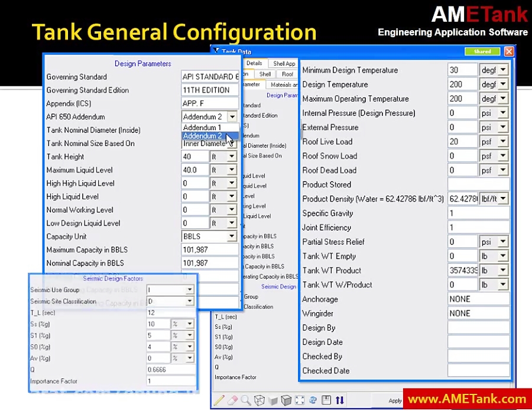Click the up-down arrows icon

(339, 400)
